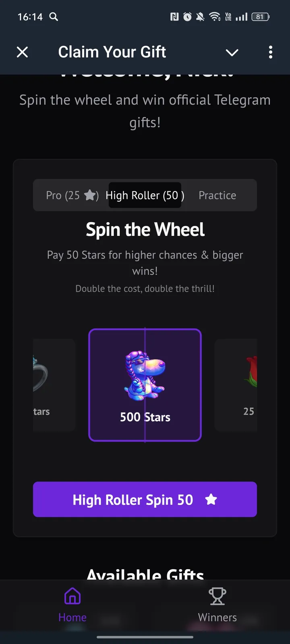The width and height of the screenshot is (290, 644).
Task: Switch to Practice spin mode
Action: 217,195
